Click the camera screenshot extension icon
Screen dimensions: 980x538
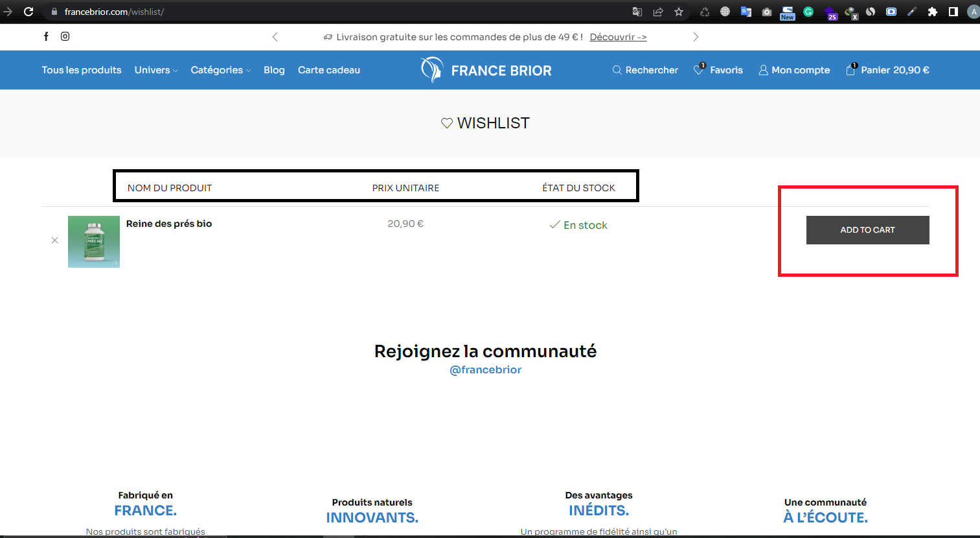[767, 12]
